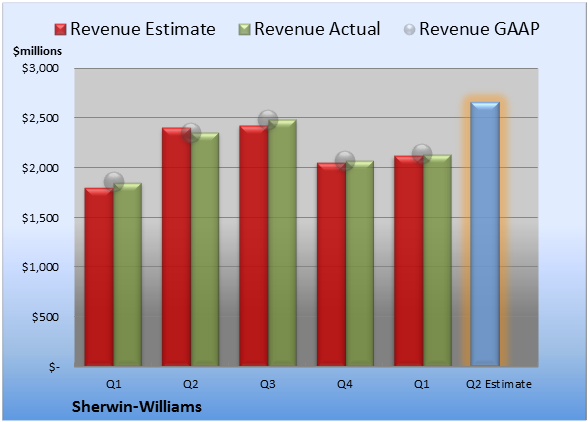Click the red Revenue Estimate legend swatch

pos(60,29)
